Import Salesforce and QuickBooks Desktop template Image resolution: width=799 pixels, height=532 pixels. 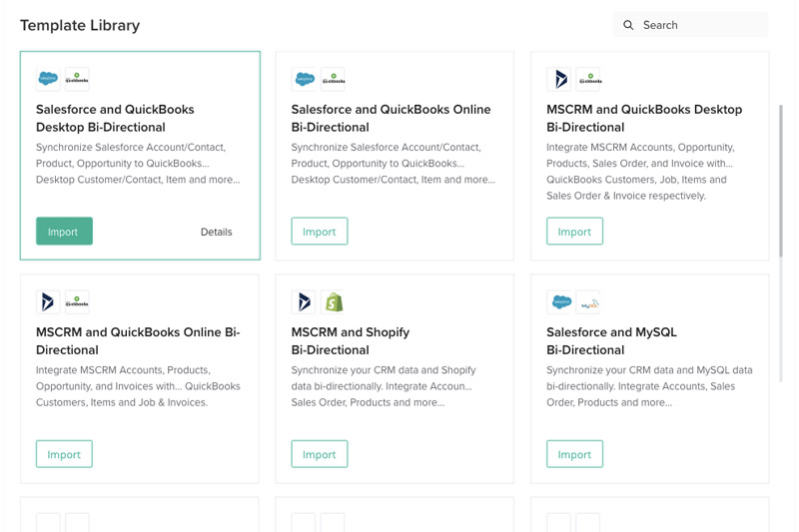64,232
